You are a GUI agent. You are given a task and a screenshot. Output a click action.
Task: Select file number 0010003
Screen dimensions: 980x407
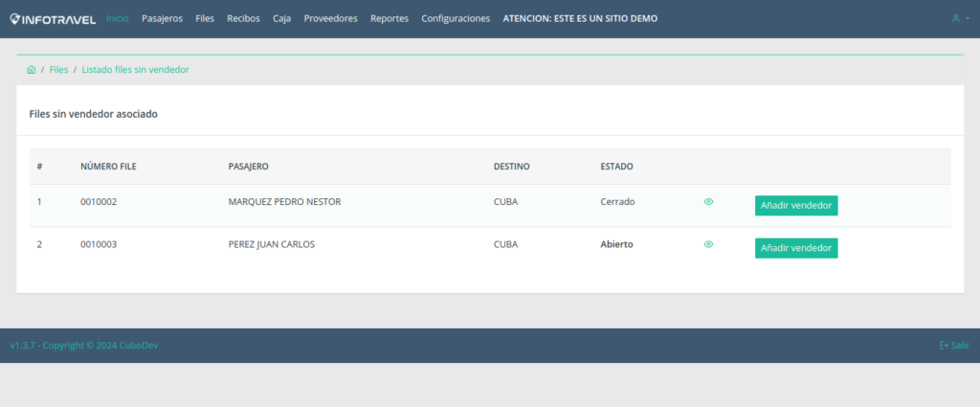[99, 244]
